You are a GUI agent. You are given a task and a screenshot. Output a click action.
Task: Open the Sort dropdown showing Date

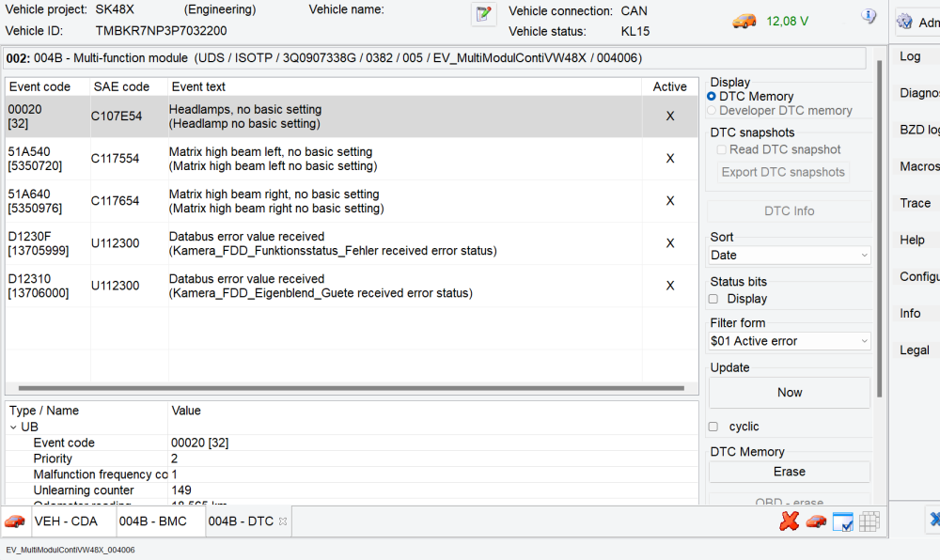point(789,256)
